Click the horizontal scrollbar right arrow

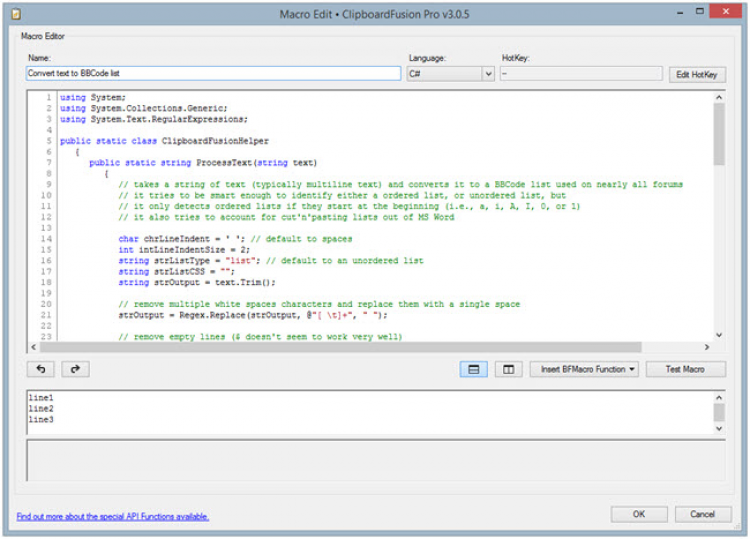click(706, 347)
